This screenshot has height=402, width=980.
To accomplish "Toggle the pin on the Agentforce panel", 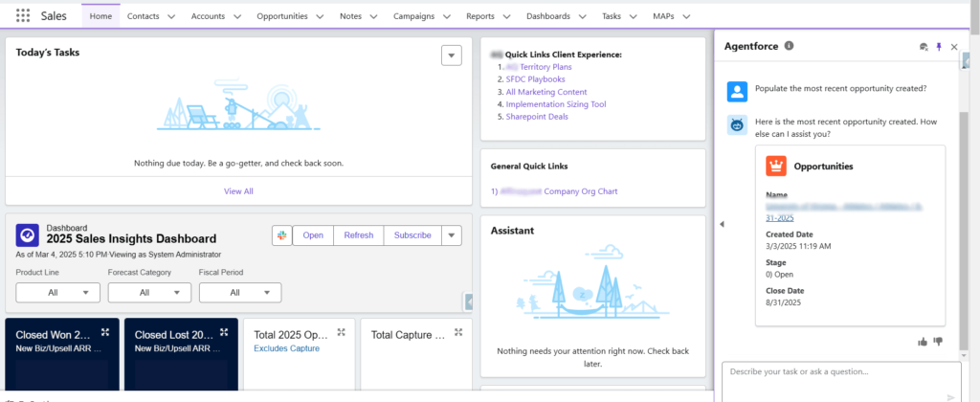I will coord(939,47).
